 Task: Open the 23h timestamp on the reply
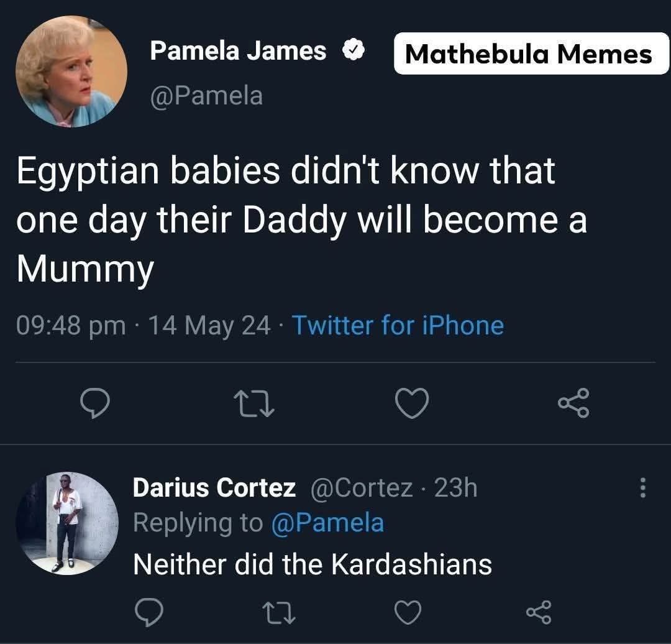tap(455, 488)
